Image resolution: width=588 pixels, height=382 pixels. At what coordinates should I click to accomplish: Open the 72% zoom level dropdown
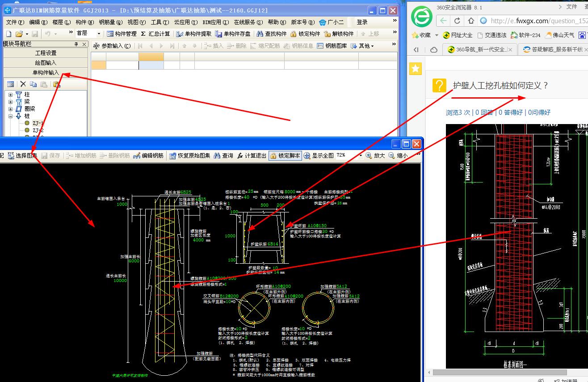coord(360,156)
